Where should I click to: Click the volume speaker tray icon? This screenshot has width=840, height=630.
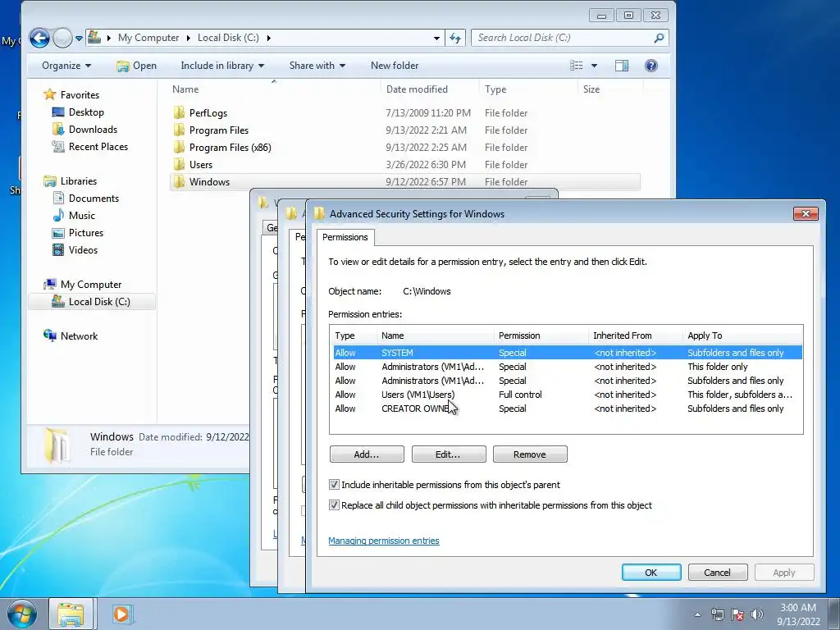(x=756, y=614)
